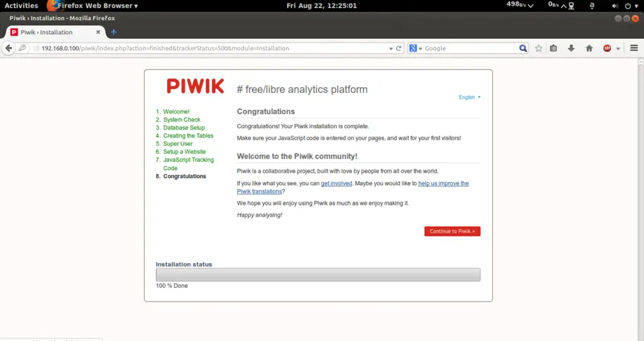Image resolution: width=644 pixels, height=341 pixels.
Task: Open the Activities overview
Action: (21, 6)
